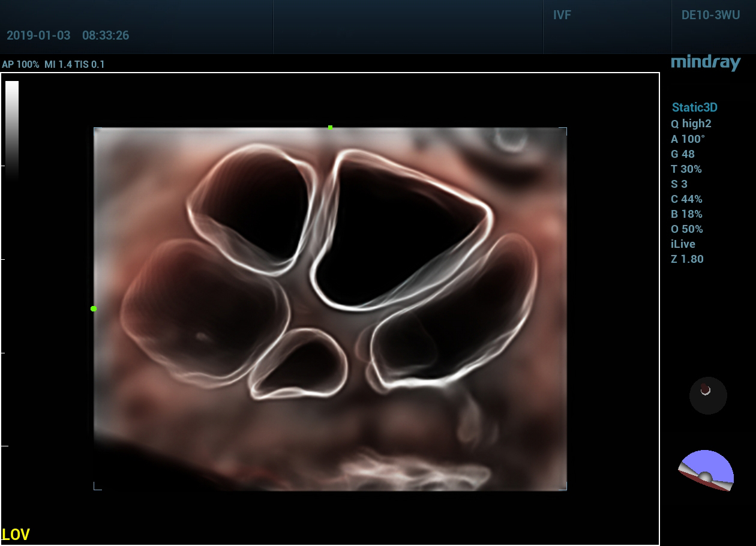
Task: Click the 3D volume sweep orientation icon
Action: pyautogui.click(x=706, y=471)
